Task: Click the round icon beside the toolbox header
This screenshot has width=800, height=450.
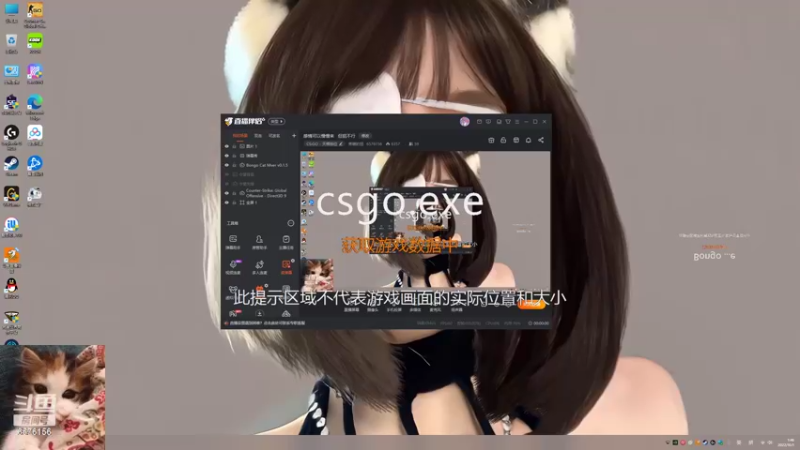Action: [291, 223]
